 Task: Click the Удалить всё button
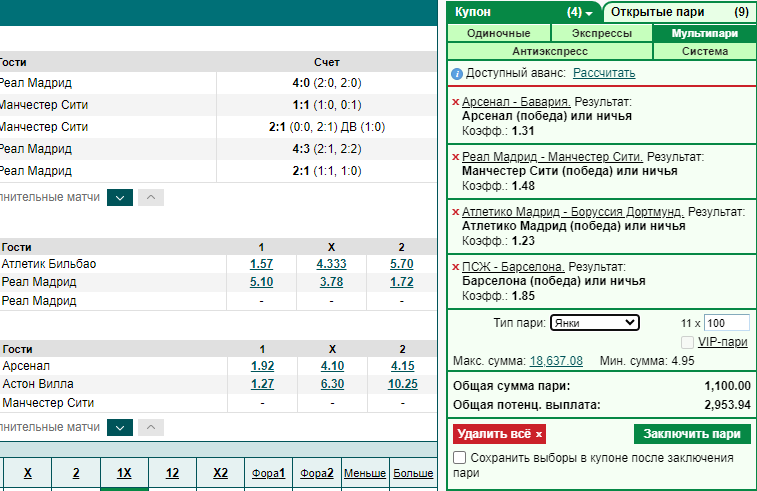pos(499,434)
